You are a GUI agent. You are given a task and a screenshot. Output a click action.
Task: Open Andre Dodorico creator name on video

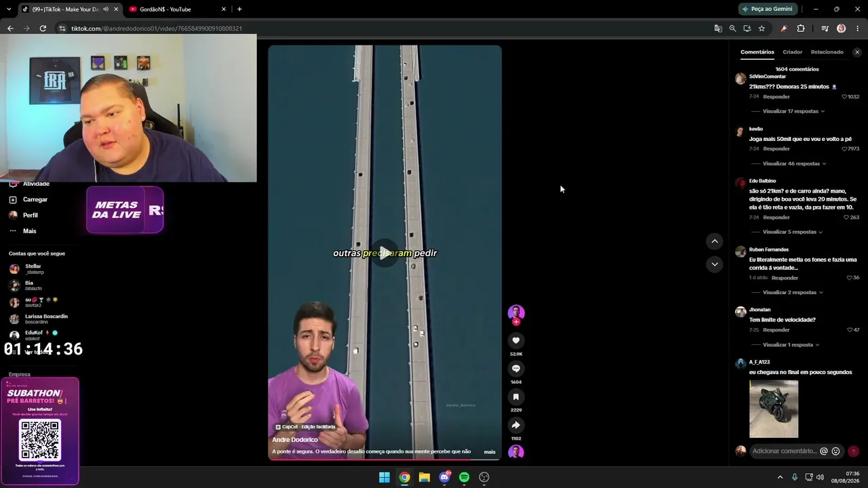tap(295, 440)
